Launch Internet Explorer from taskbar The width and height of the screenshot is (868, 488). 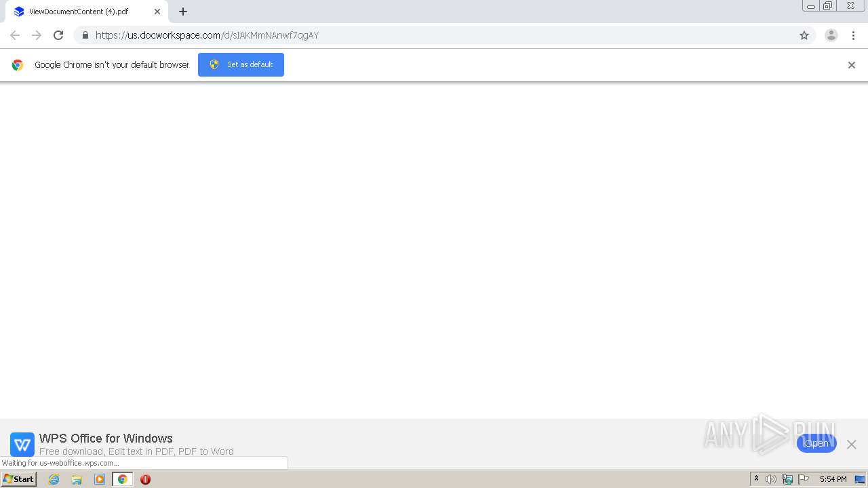point(54,479)
